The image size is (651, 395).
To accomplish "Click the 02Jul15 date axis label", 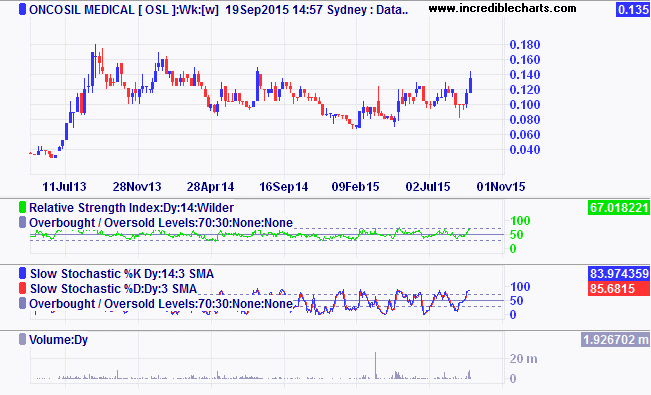I will pyautogui.click(x=428, y=186).
